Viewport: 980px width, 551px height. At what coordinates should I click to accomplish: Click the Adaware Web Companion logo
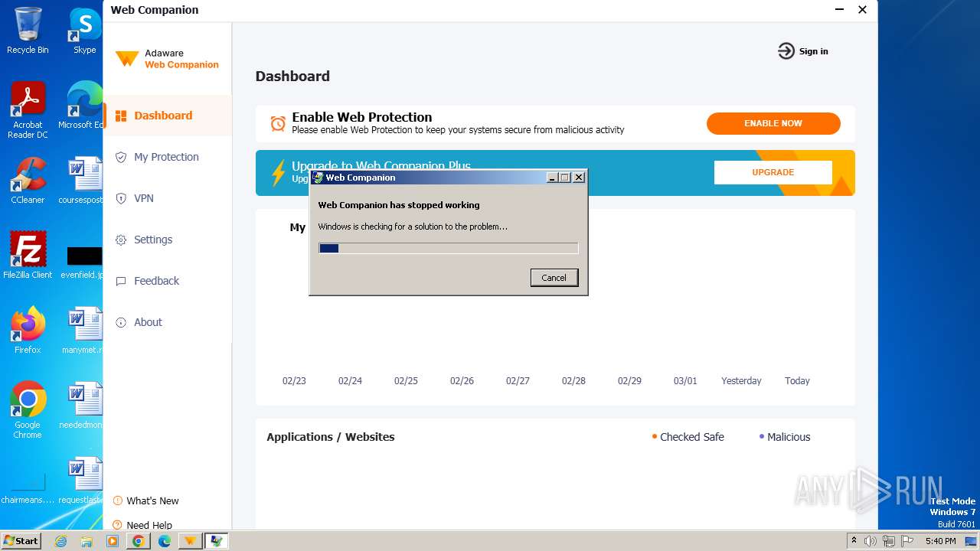(x=167, y=59)
